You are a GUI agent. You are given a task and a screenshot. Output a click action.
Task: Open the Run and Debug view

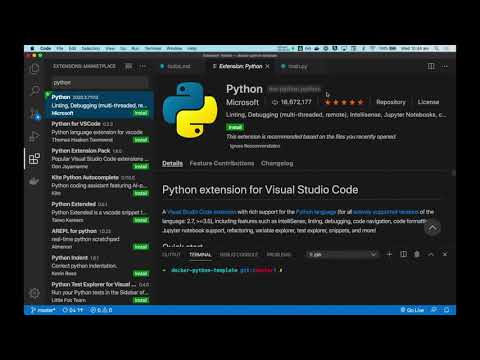34,136
